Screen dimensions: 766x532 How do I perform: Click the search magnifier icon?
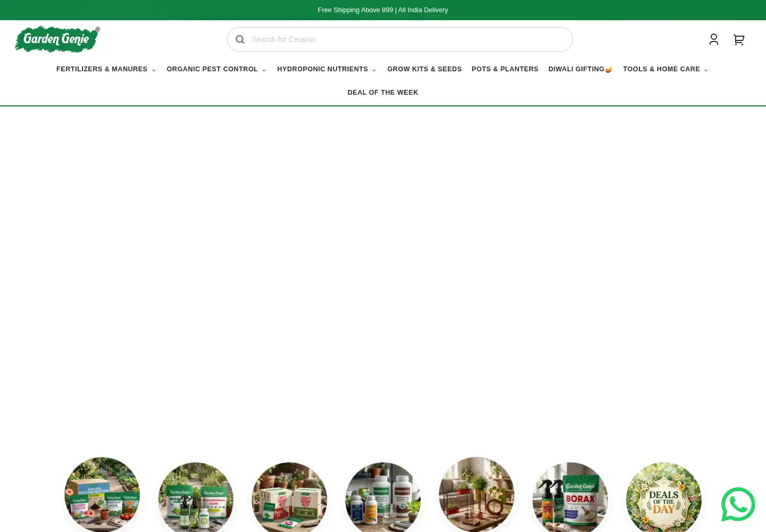[240, 39]
